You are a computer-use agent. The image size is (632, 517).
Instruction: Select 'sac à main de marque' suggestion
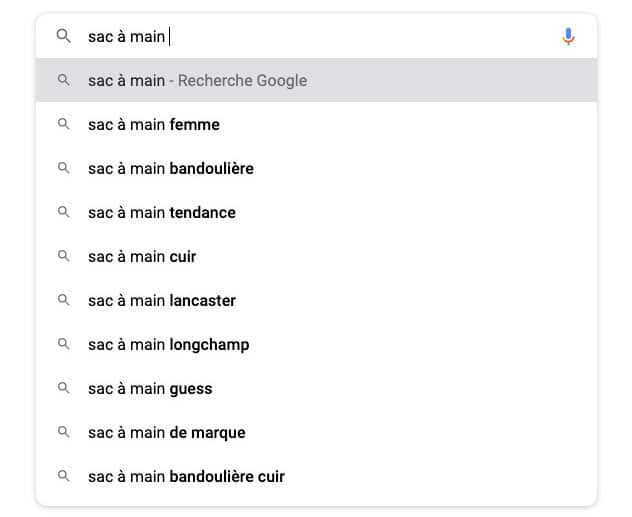pyautogui.click(x=316, y=432)
